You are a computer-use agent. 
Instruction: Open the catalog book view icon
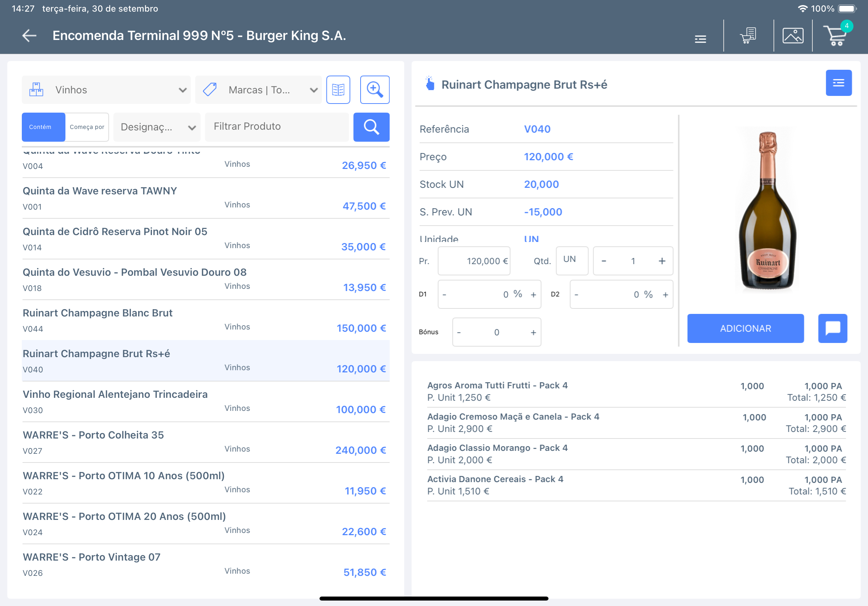(338, 89)
